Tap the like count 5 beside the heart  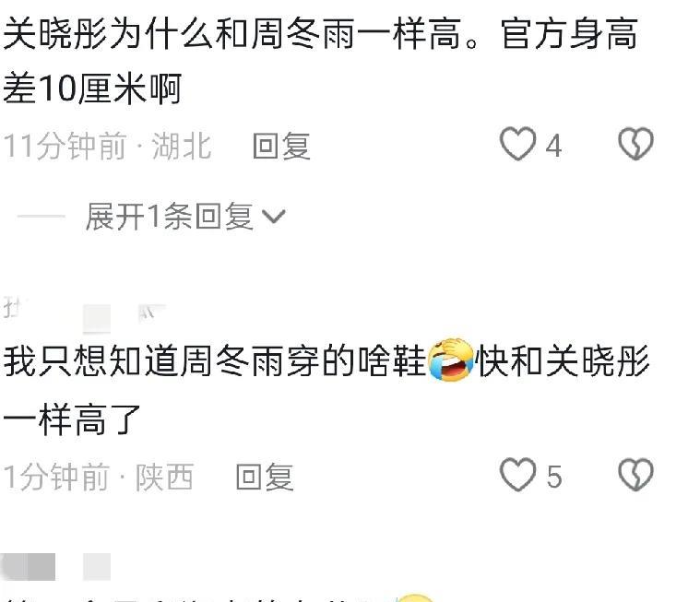pos(554,477)
